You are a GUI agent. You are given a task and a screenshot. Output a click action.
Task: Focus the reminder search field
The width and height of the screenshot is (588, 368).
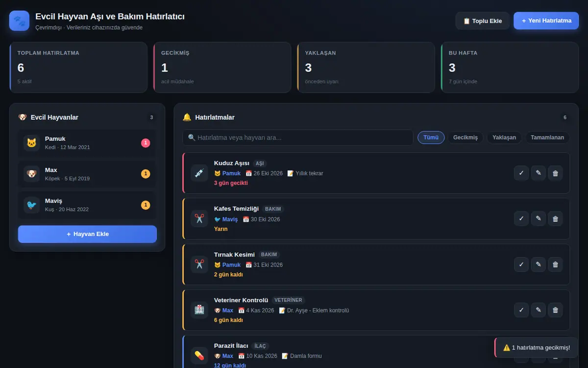click(298, 137)
